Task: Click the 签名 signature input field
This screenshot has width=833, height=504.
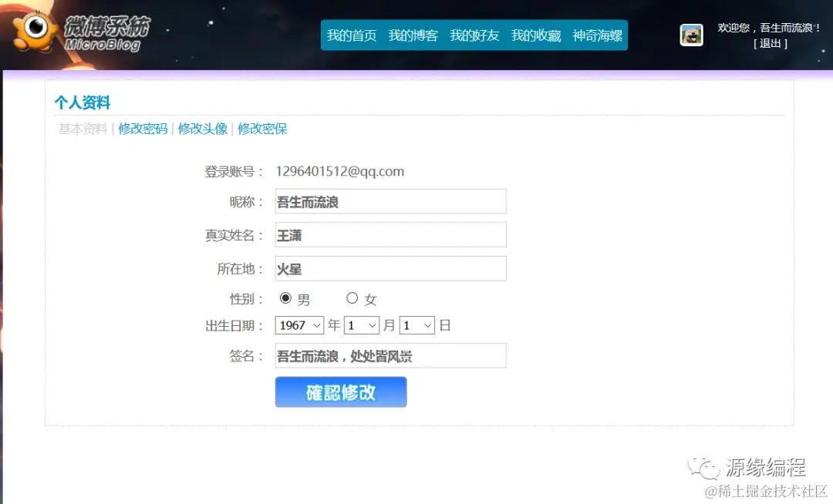Action: [x=390, y=355]
